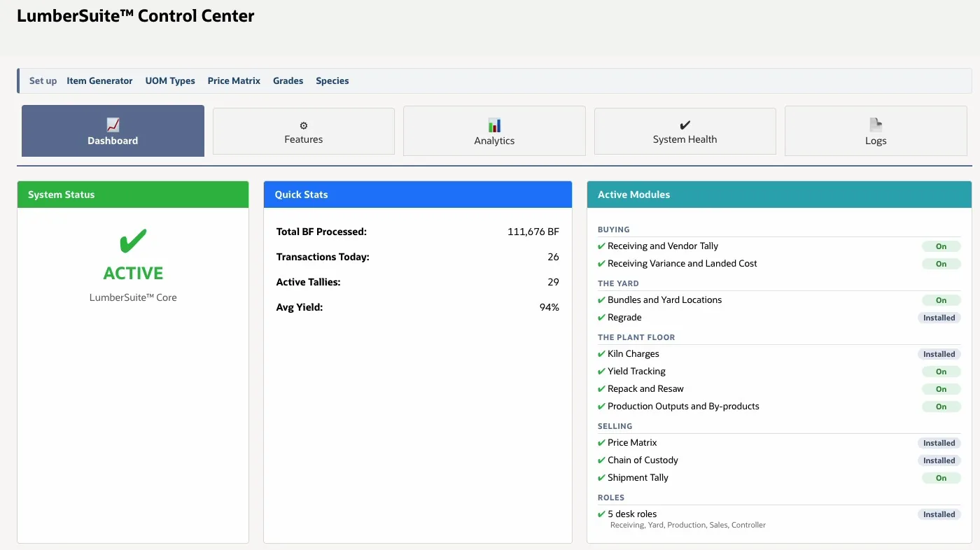The width and height of the screenshot is (980, 550).
Task: Toggle the On badge for Yield Tracking
Action: click(x=941, y=372)
